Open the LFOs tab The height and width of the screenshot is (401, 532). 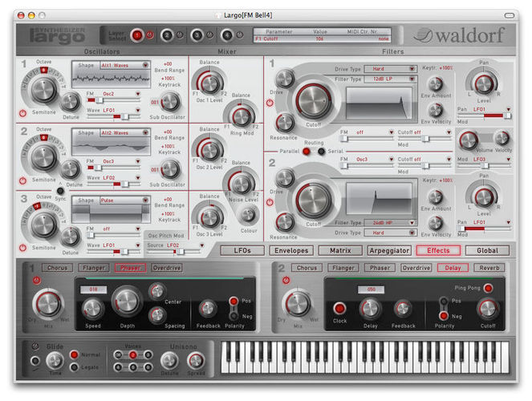click(242, 250)
